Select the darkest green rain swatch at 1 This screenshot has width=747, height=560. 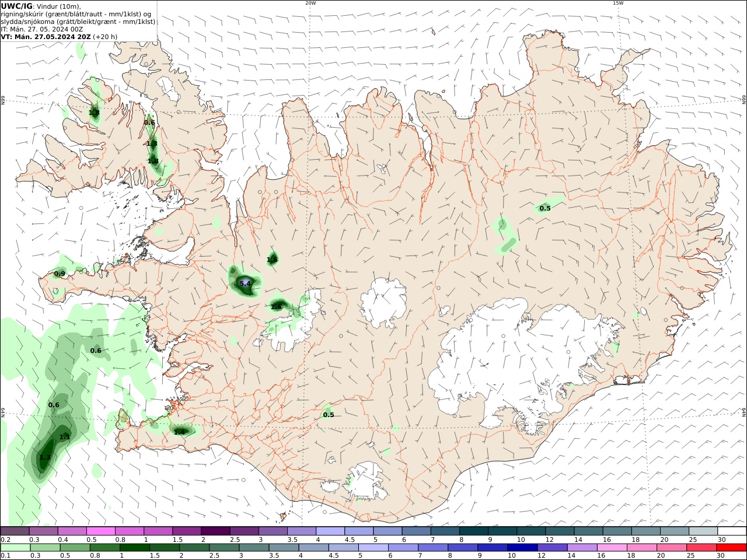tap(134, 547)
